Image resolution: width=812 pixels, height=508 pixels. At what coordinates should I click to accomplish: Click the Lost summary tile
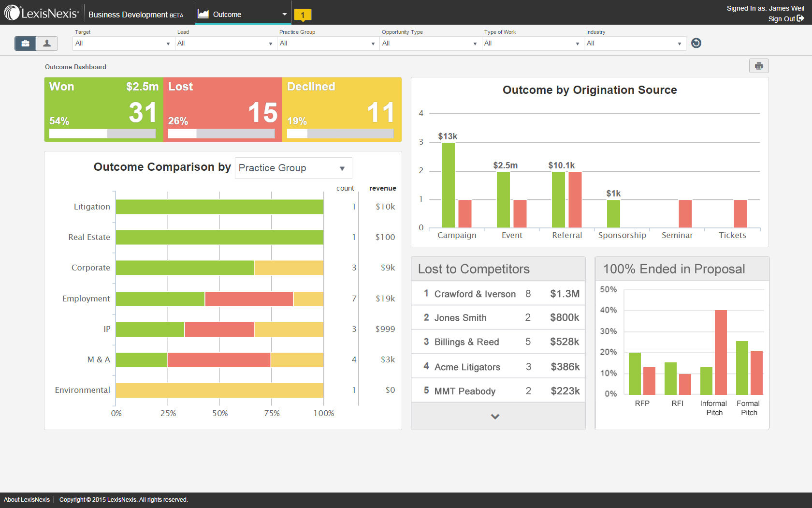[223, 109]
